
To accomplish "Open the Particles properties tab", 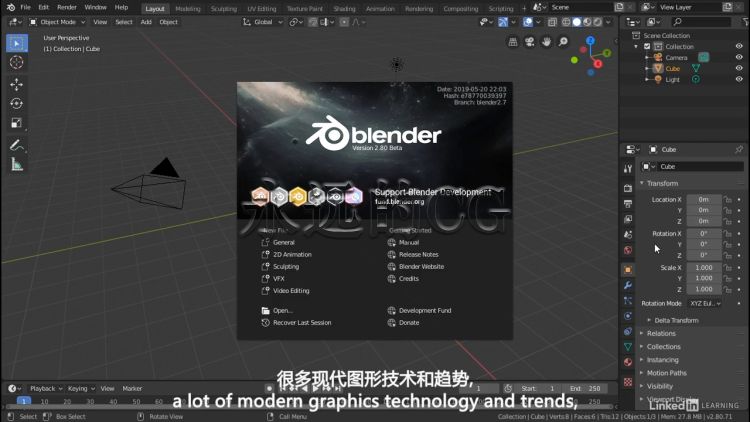I will (x=628, y=301).
